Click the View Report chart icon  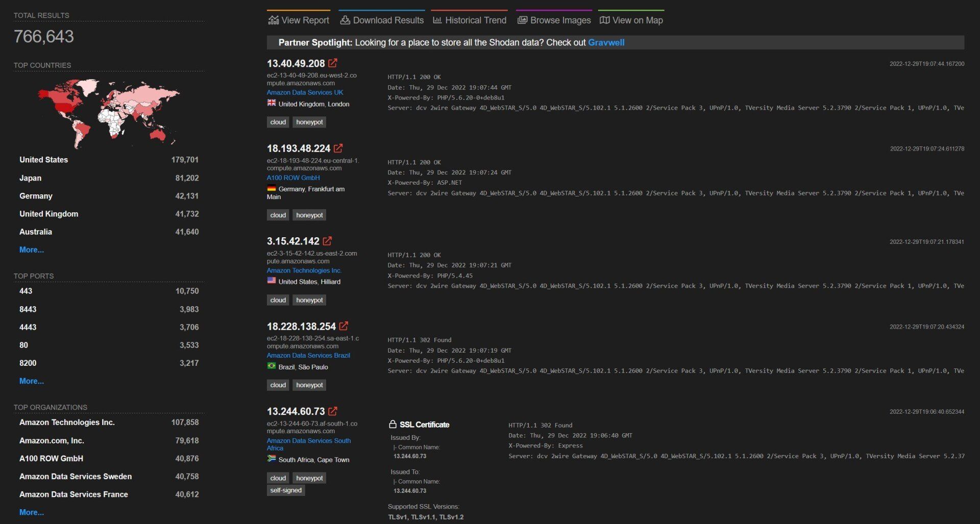(274, 20)
